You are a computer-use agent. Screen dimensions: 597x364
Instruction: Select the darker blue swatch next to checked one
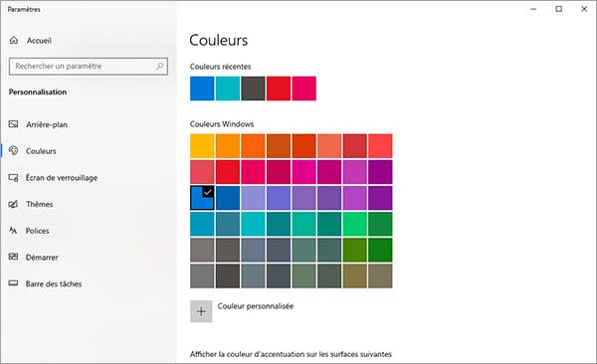228,198
